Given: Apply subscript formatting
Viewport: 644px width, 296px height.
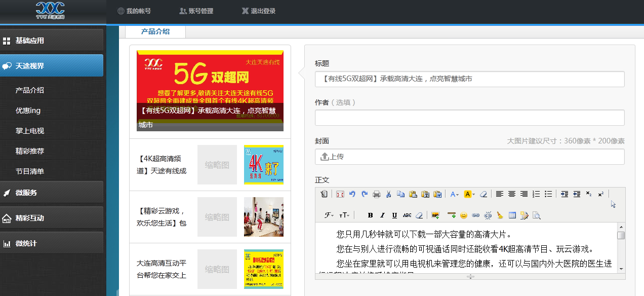Looking at the screenshot, I should (x=589, y=194).
